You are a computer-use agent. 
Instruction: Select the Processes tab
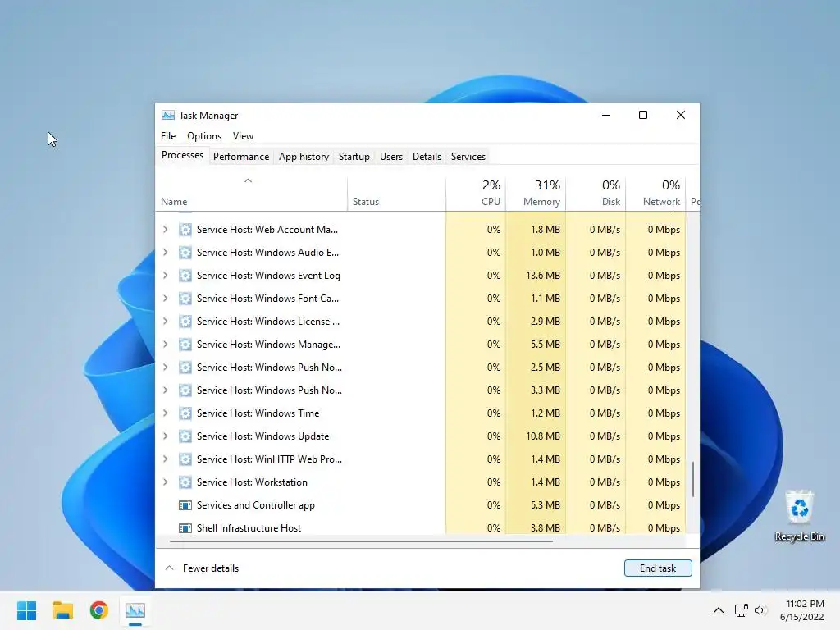tap(182, 155)
